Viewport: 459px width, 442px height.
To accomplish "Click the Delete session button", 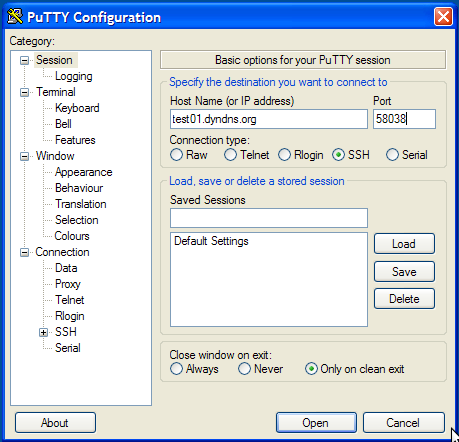I will click(x=404, y=299).
